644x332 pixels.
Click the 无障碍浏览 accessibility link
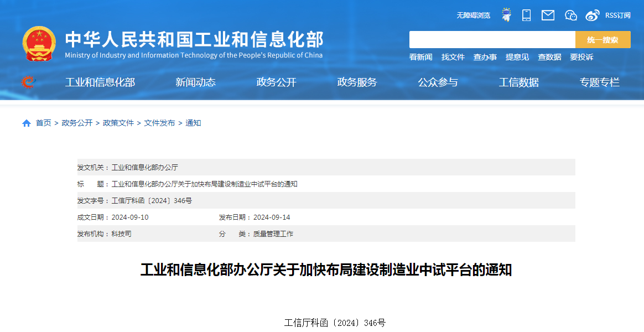tap(473, 15)
